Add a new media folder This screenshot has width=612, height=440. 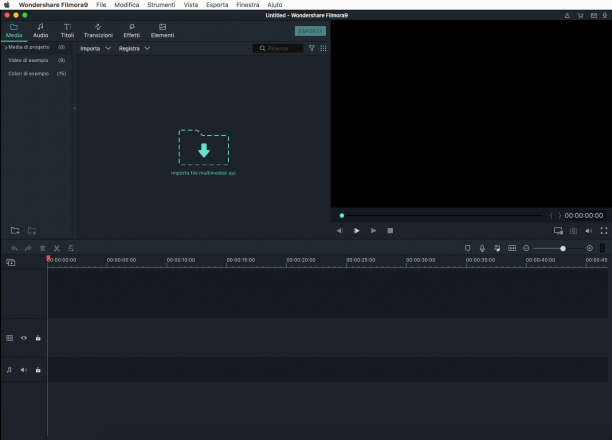pos(15,230)
